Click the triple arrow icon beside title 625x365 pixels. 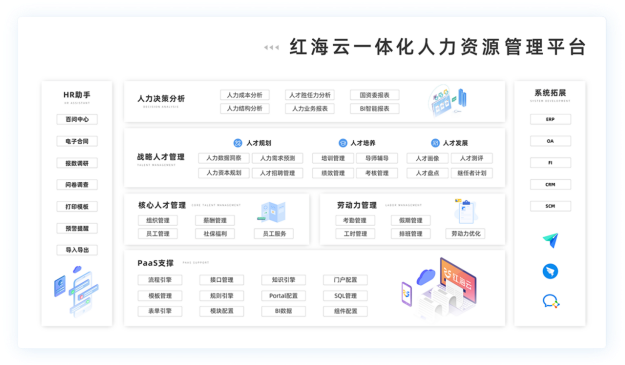(271, 47)
